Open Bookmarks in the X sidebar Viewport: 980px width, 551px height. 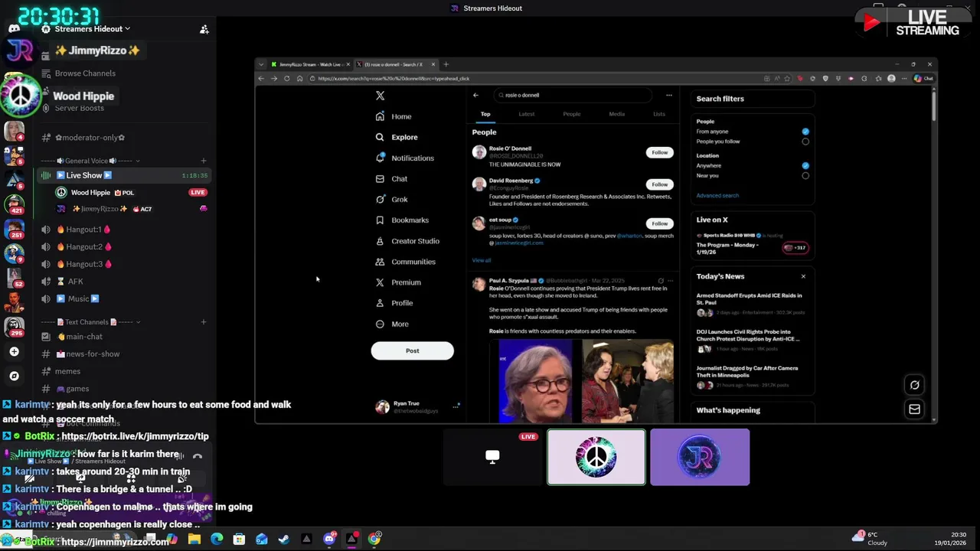pos(402,220)
